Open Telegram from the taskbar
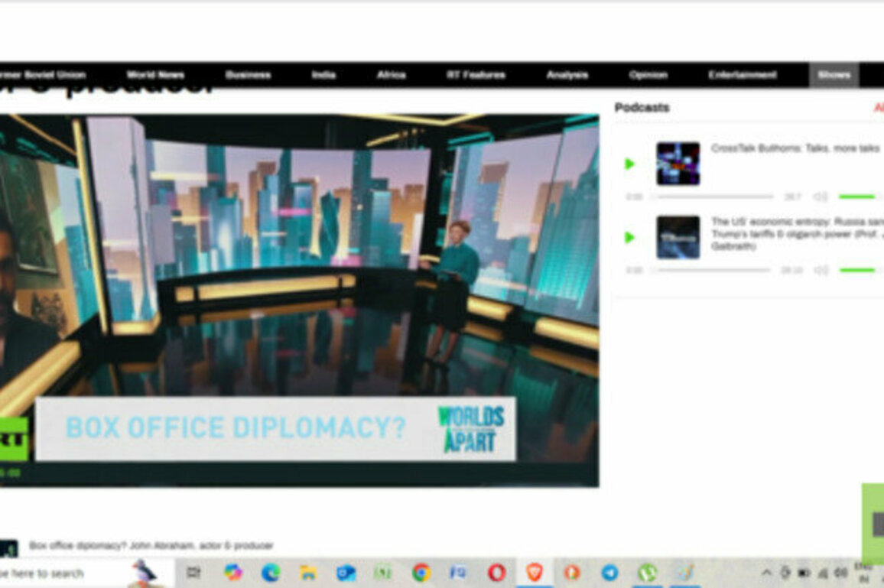The width and height of the screenshot is (884, 588). pos(609,573)
